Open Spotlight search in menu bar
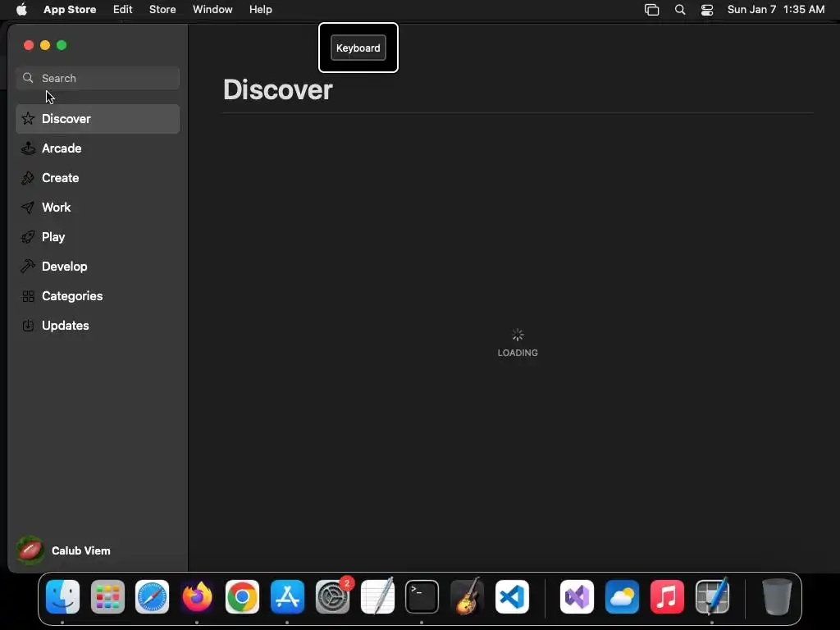 [680, 10]
